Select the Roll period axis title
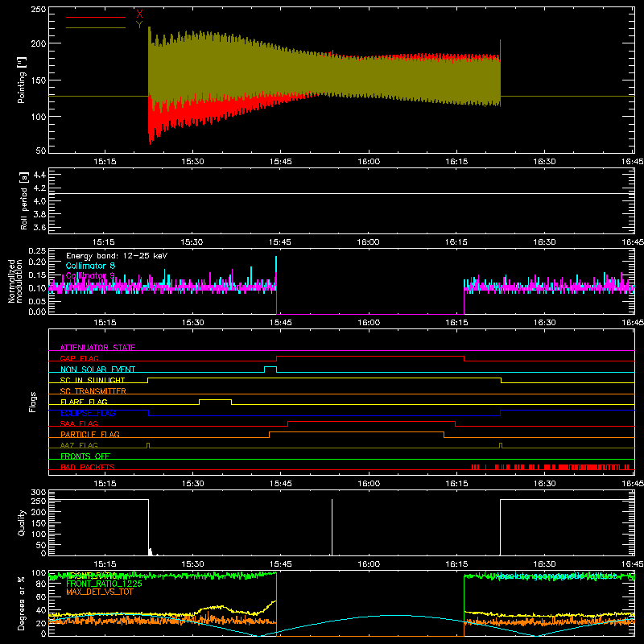 pyautogui.click(x=24, y=200)
